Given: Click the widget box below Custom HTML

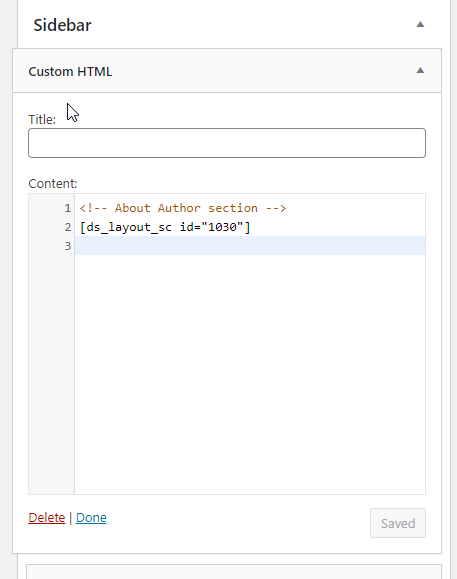Looking at the screenshot, I should (x=234, y=572).
